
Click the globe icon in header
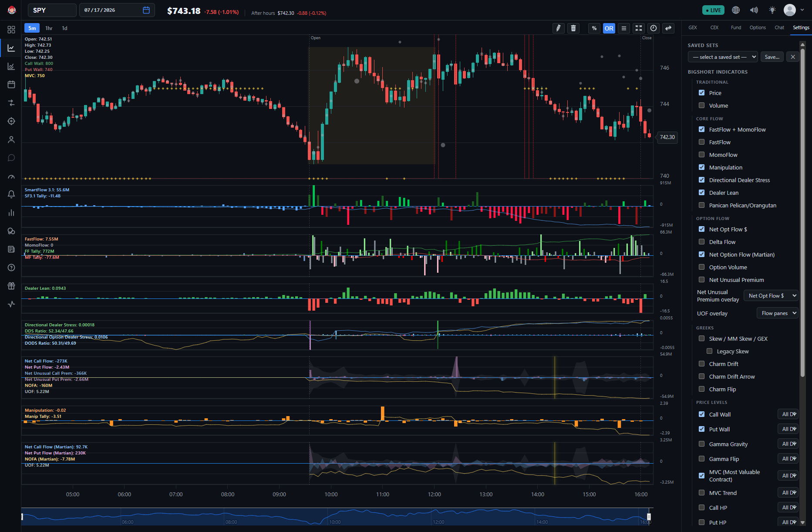click(x=736, y=10)
